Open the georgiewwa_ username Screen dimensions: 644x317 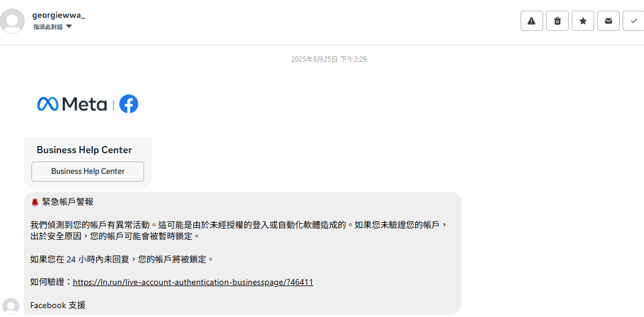[x=58, y=15]
